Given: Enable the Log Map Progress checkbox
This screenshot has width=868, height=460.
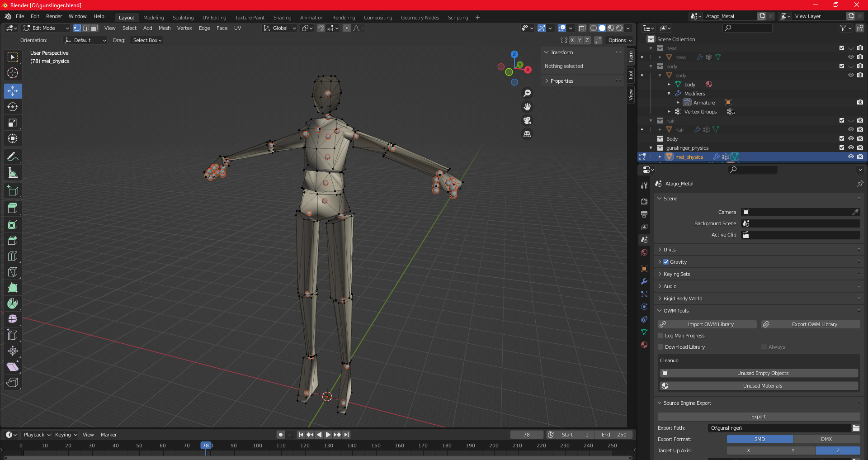Looking at the screenshot, I should [x=660, y=336].
